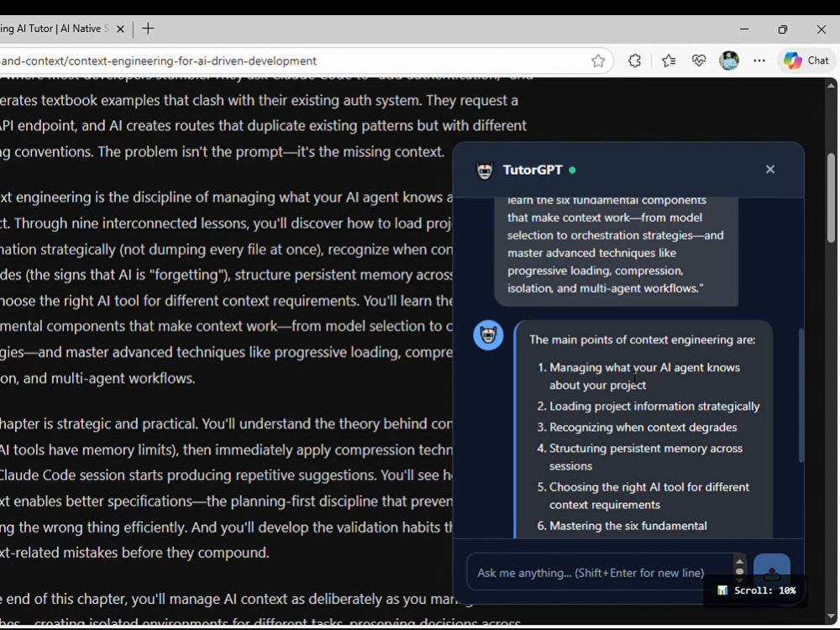840x630 pixels.
Task: Close the TutorGPT chat panel
Action: (x=769, y=170)
